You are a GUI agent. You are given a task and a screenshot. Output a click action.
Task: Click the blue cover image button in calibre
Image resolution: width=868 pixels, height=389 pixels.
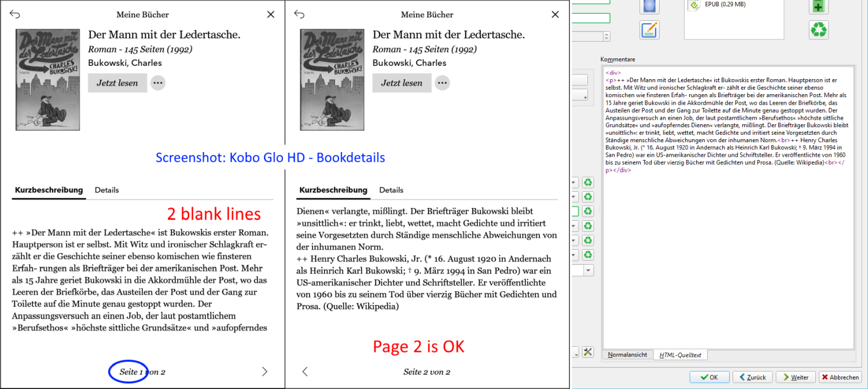coord(649,5)
